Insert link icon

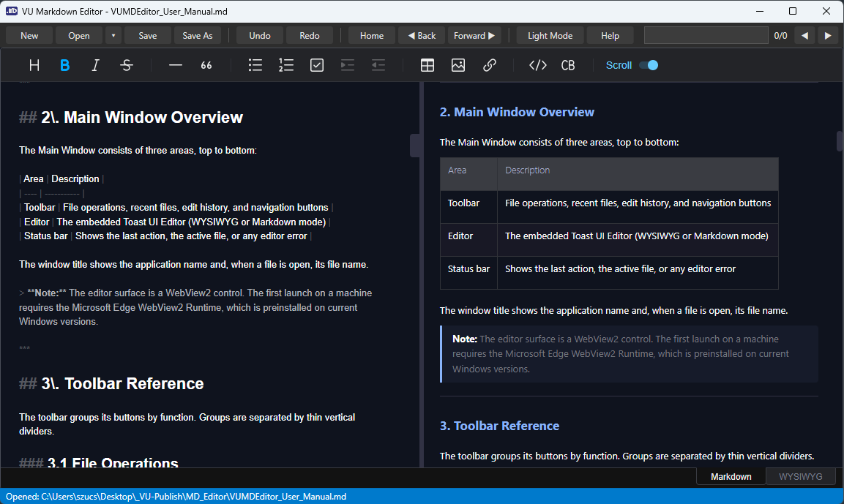(x=489, y=65)
